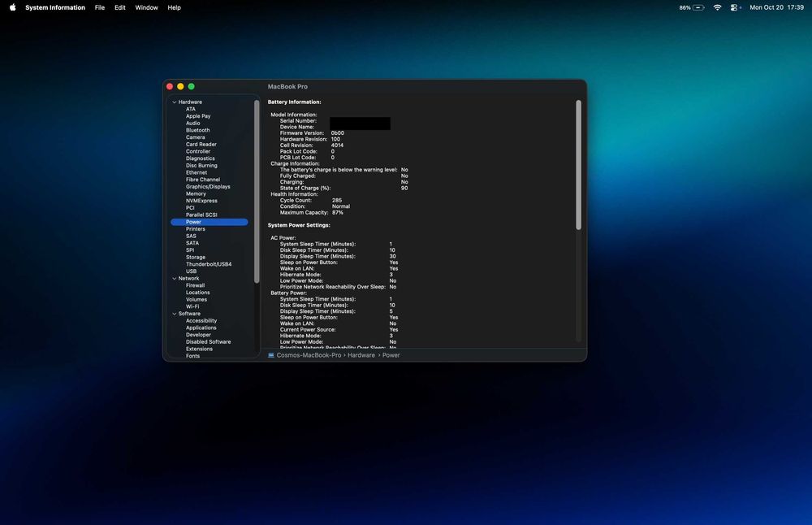Select Parallel SCSI in the sidebar
The height and width of the screenshot is (525, 812).
point(201,215)
